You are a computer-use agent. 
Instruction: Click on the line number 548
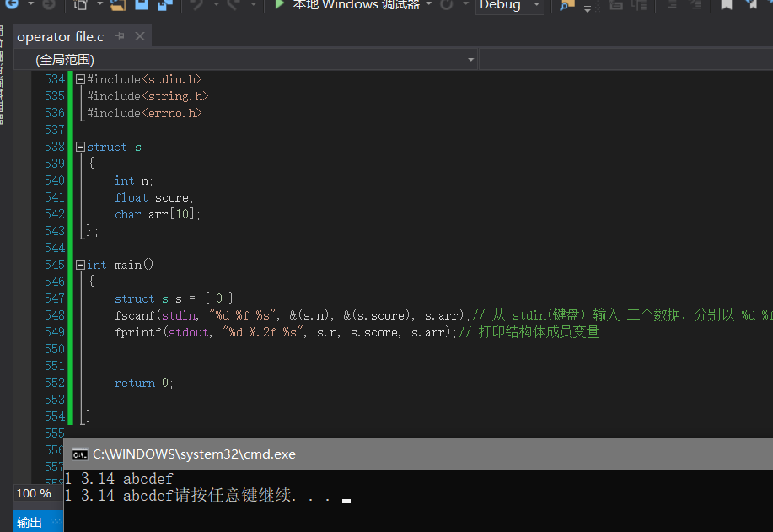(x=54, y=315)
